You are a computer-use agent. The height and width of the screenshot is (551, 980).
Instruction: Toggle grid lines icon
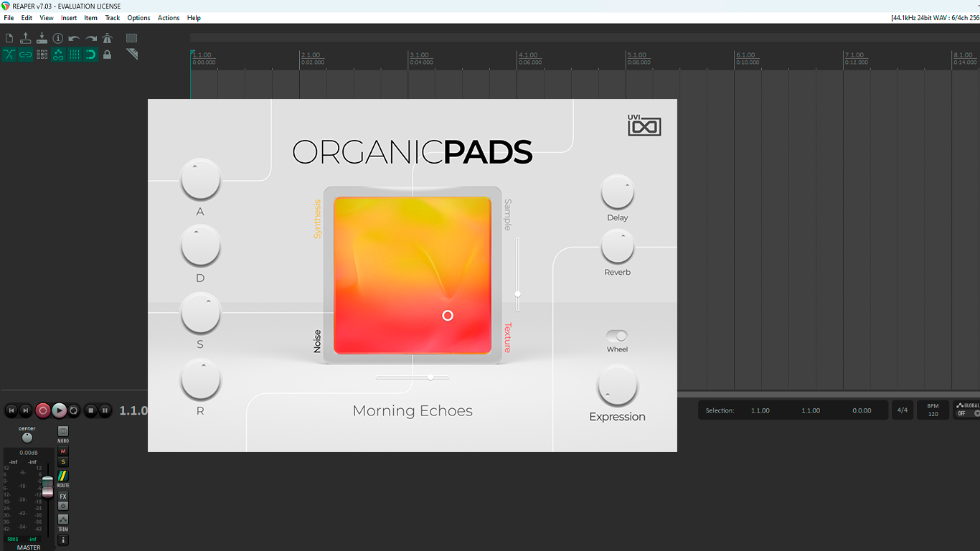[x=75, y=55]
